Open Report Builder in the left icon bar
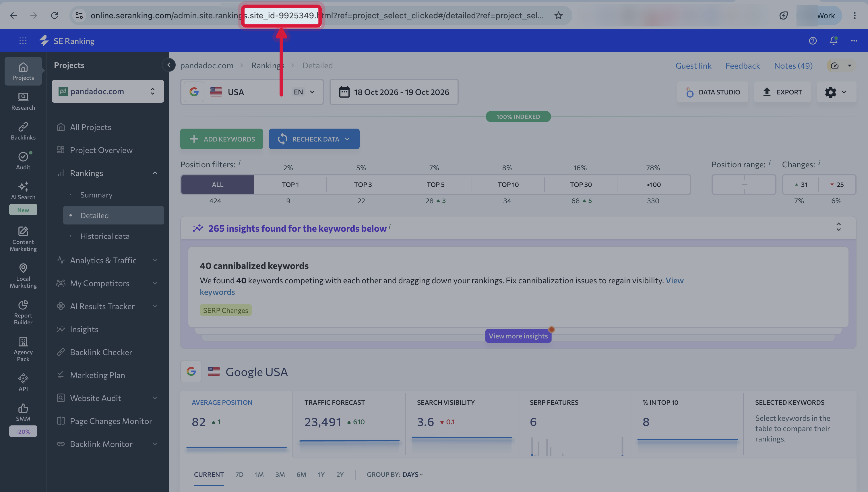Screen dimensions: 868x492 (23, 313)
